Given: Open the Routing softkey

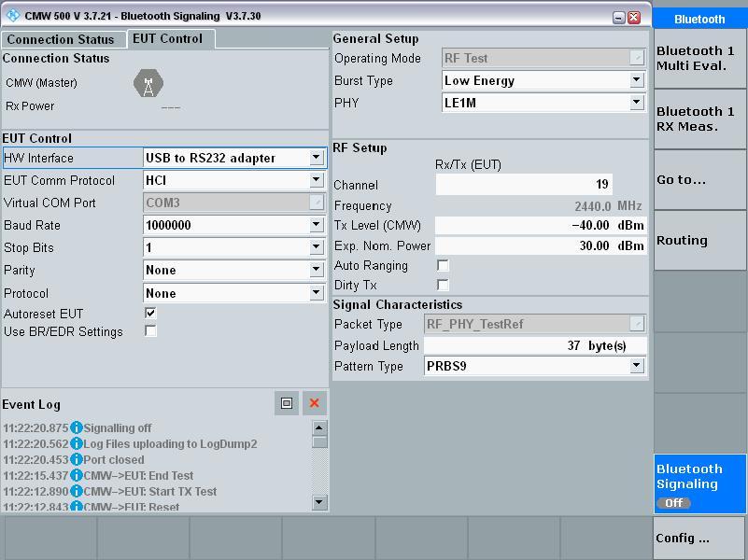Looking at the screenshot, I should tap(699, 240).
